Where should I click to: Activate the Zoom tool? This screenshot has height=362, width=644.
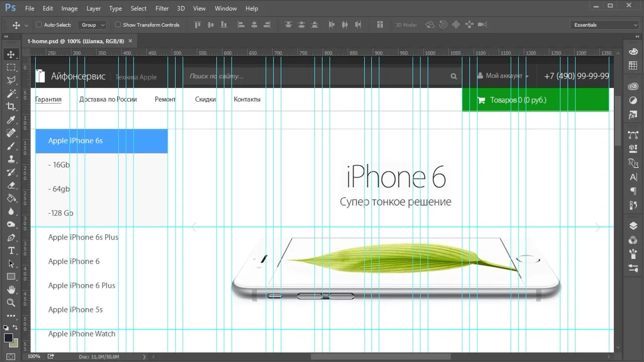(x=11, y=303)
